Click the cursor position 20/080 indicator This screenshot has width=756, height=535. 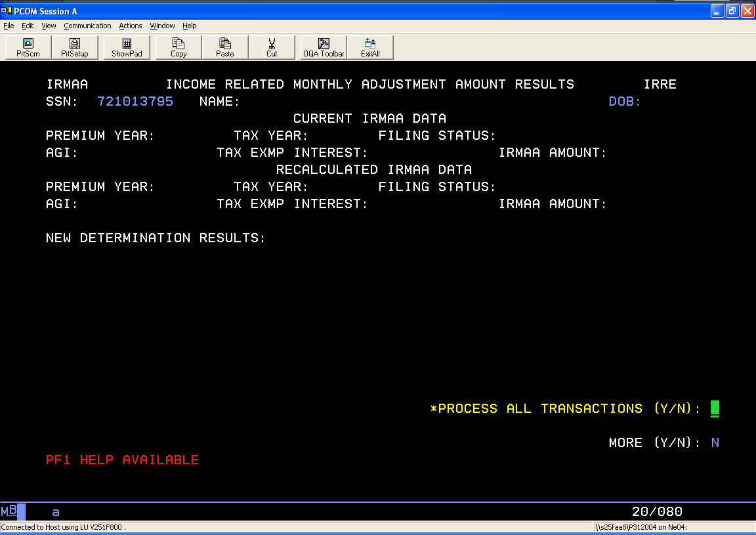pyautogui.click(x=657, y=511)
